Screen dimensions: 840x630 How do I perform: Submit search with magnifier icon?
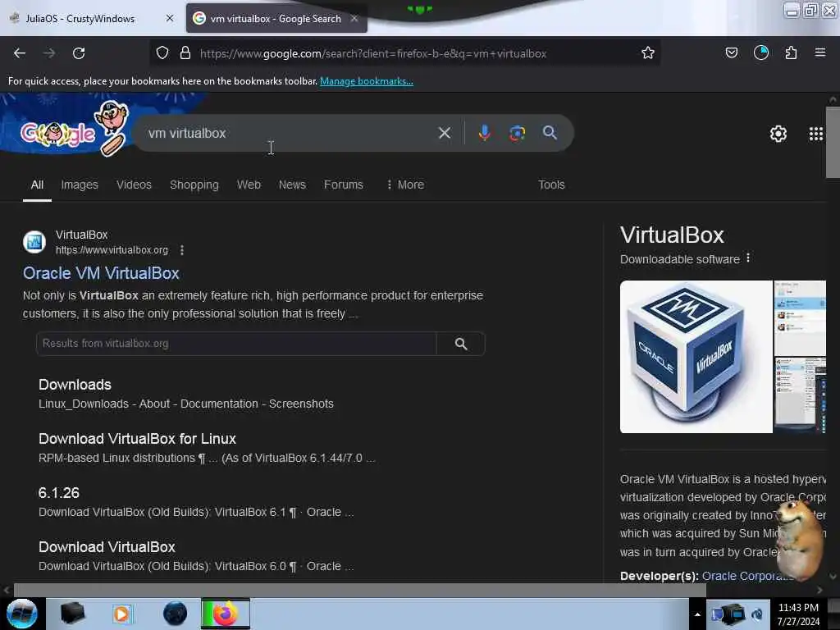550,133
